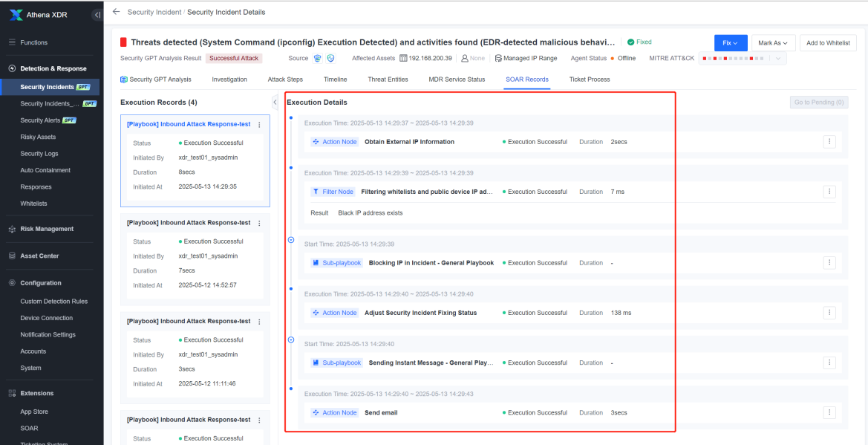868x445 pixels.
Task: Open Notification Settings page
Action: pyautogui.click(x=48, y=335)
